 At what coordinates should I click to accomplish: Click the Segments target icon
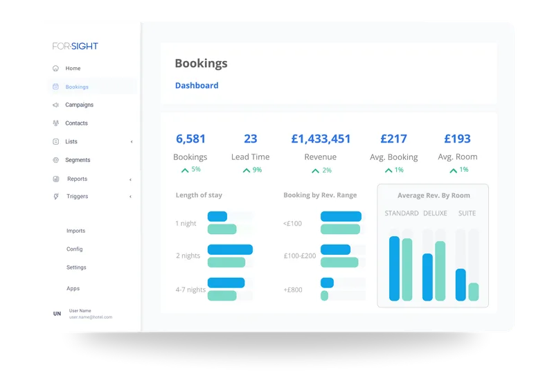(55, 160)
